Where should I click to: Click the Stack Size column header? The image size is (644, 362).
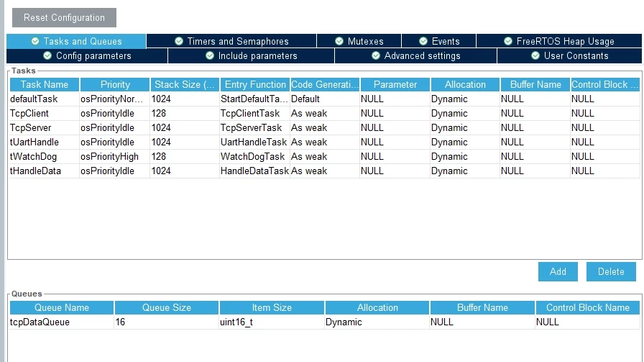(x=185, y=84)
